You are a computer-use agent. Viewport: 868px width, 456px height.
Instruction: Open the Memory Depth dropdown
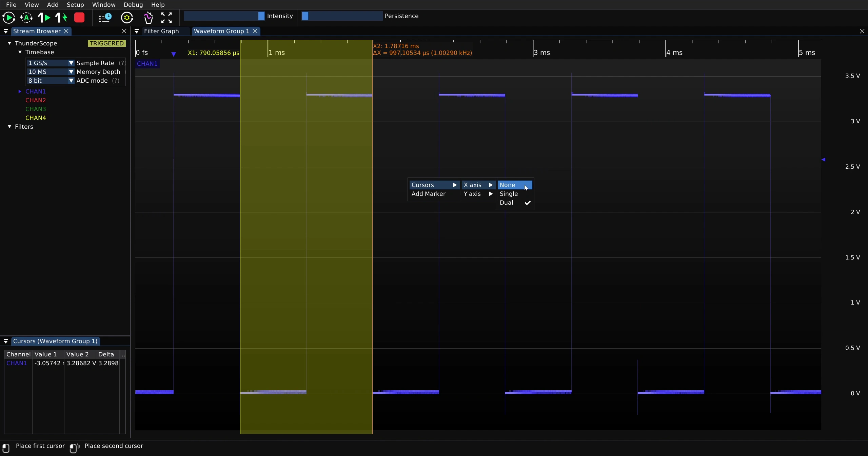pos(51,72)
